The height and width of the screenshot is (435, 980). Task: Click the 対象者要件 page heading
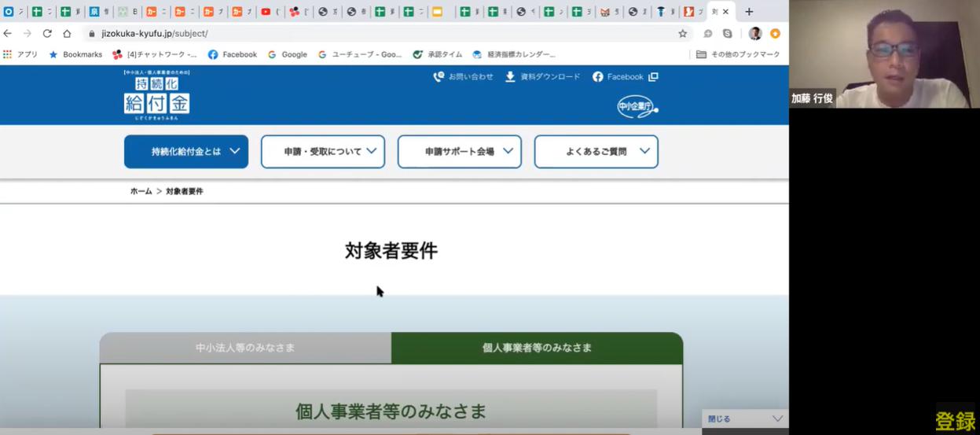[x=391, y=251]
